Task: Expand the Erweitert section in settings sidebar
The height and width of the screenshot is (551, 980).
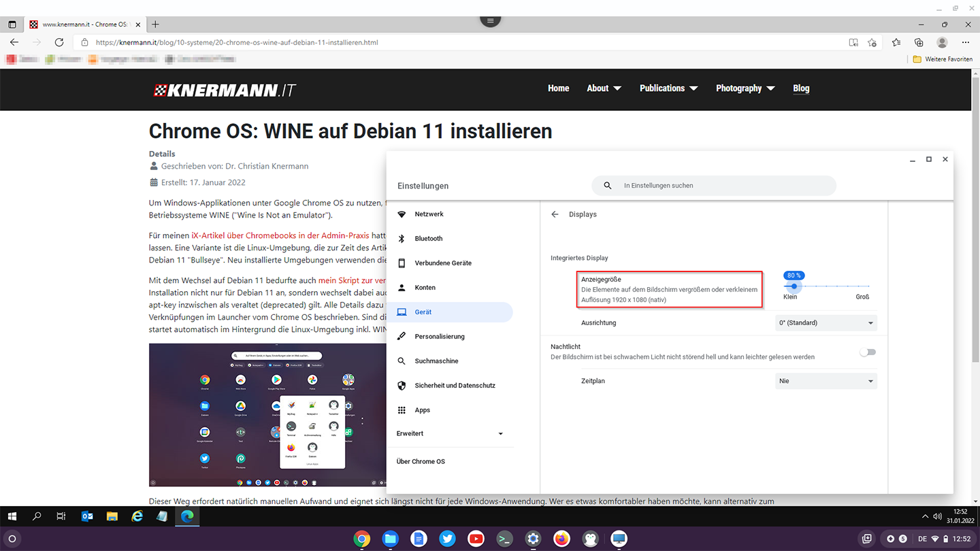Action: click(450, 433)
